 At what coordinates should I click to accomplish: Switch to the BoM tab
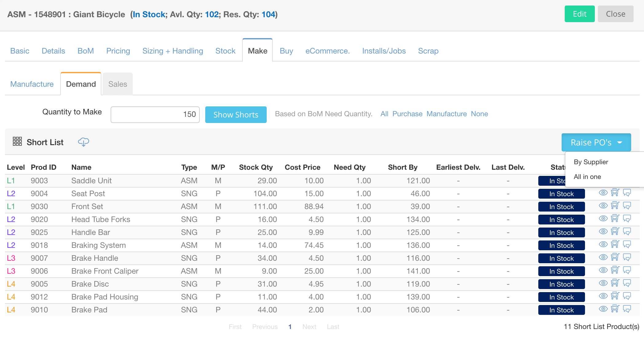[x=85, y=51]
